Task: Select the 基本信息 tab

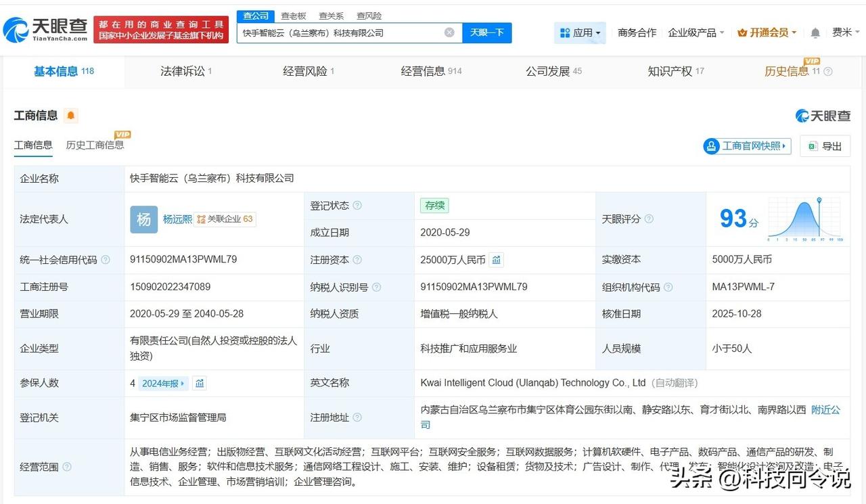Action: coord(64,72)
